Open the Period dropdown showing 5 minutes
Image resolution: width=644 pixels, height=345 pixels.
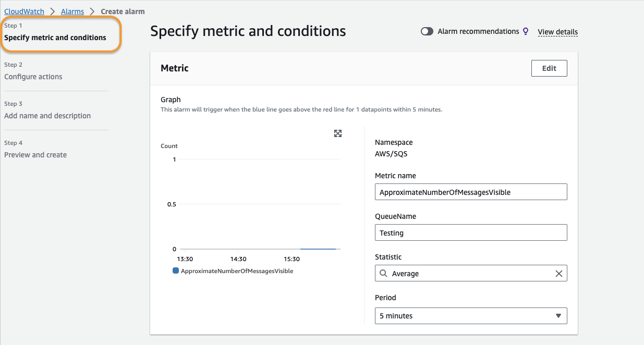470,316
